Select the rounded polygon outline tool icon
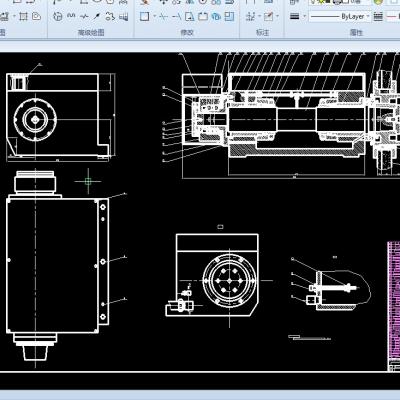 pyautogui.click(x=36, y=16)
